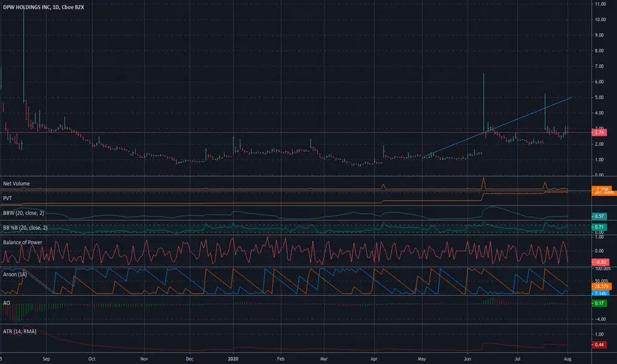The width and height of the screenshot is (617, 364).
Task: Click the 7.00 price axis label
Action: pos(599,66)
